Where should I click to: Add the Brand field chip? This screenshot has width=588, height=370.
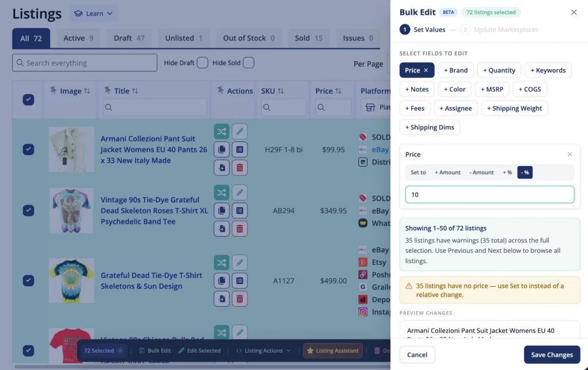[x=455, y=70]
